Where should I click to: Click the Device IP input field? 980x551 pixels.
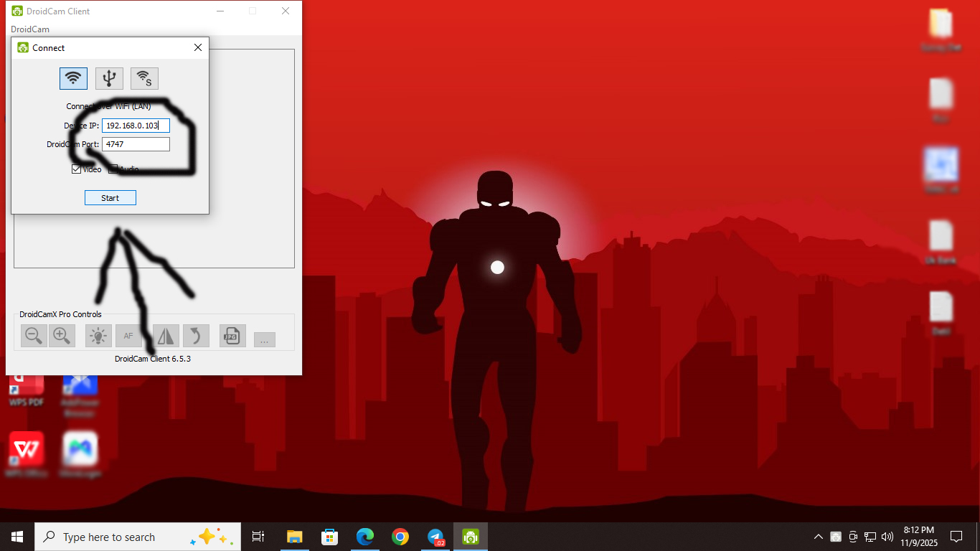coord(136,126)
